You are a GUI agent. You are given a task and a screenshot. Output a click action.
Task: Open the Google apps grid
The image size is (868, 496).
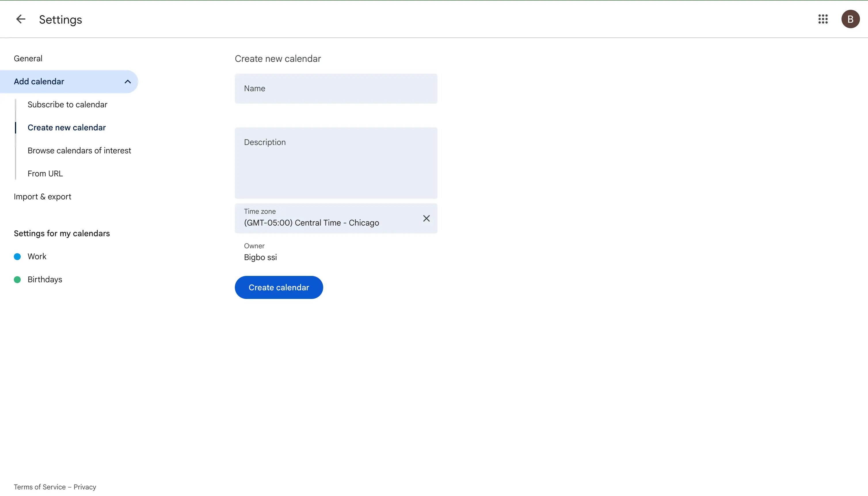823,19
